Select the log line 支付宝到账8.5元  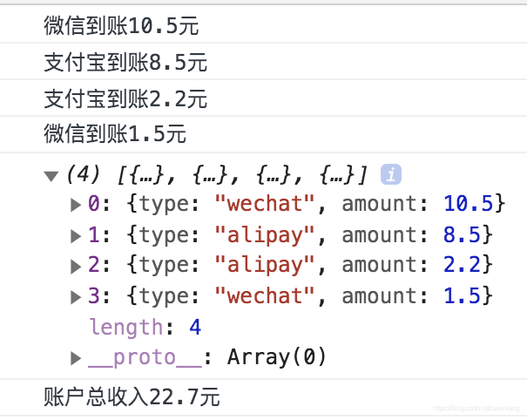(125, 62)
